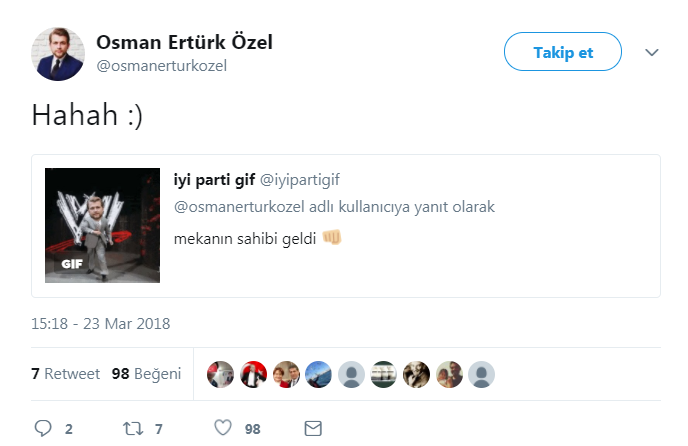Open the fourth liker's blue sky avatar
The width and height of the screenshot is (688, 446).
coord(318,374)
